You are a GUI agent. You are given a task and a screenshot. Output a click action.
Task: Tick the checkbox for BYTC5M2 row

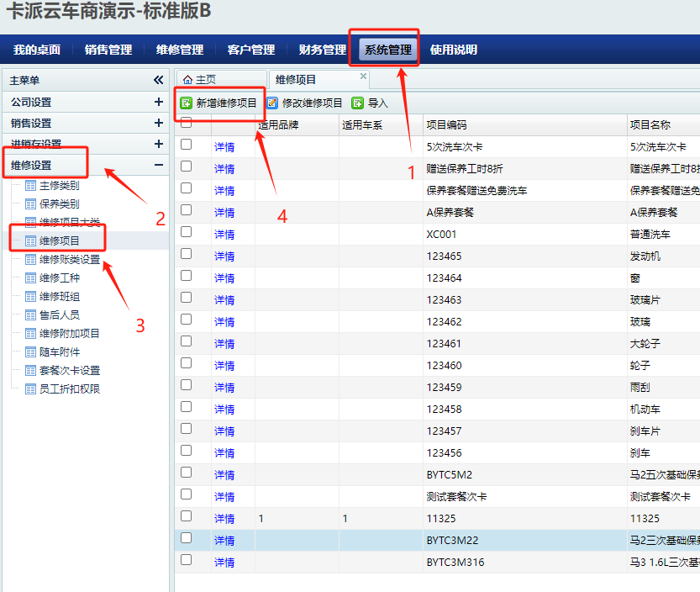[186, 472]
